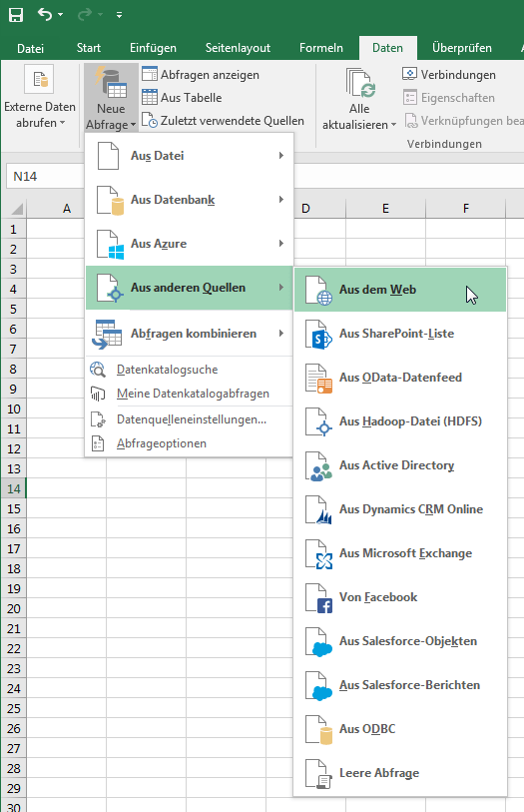524x812 pixels.
Task: Click the Undo arrow icon
Action: [45, 15]
